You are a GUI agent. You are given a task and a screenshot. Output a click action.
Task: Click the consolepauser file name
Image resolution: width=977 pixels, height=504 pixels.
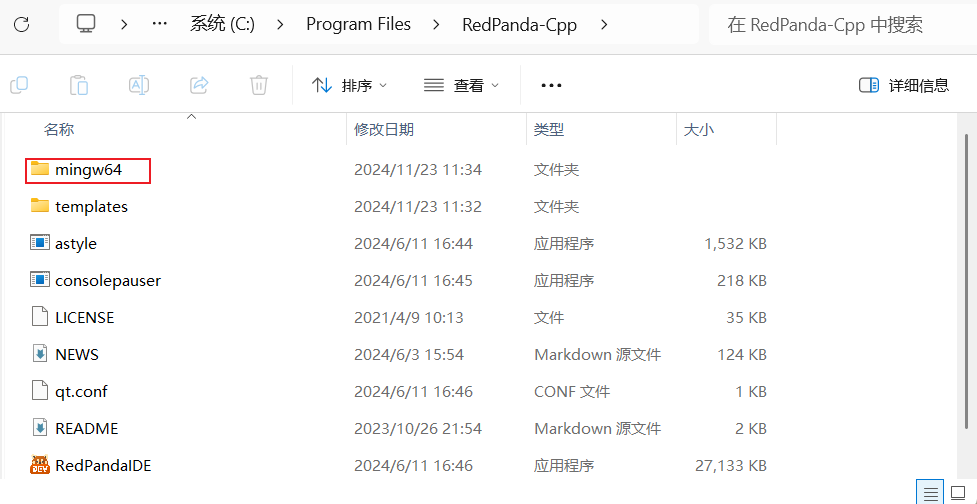click(108, 280)
